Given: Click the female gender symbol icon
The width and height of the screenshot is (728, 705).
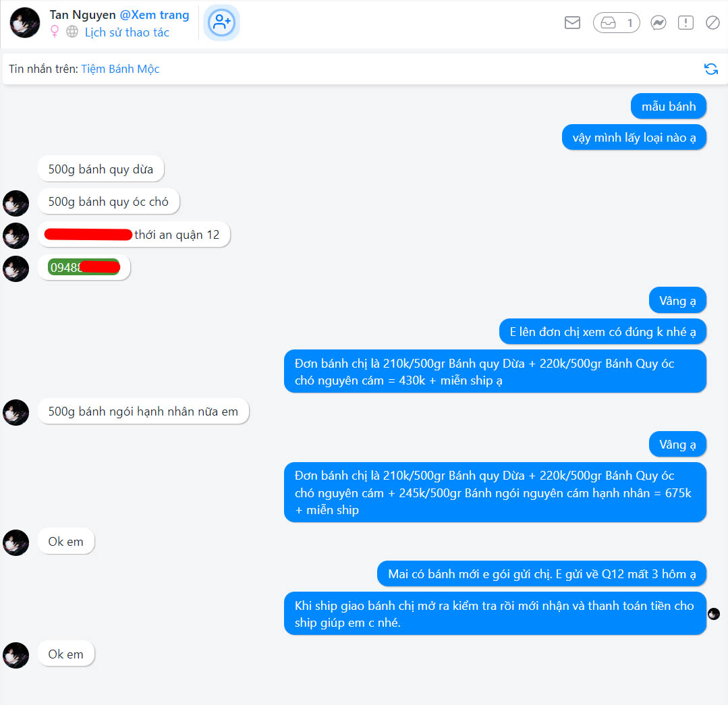Looking at the screenshot, I should (55, 32).
